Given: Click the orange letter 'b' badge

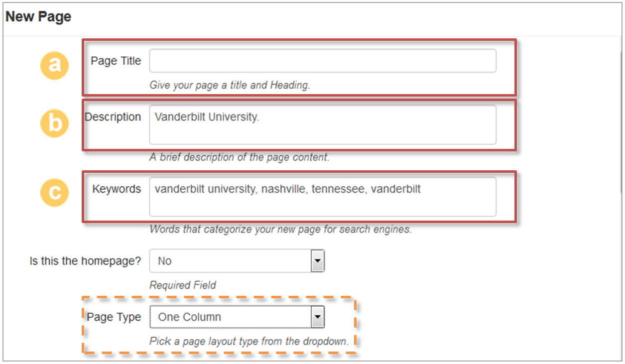Looking at the screenshot, I should [x=54, y=122].
